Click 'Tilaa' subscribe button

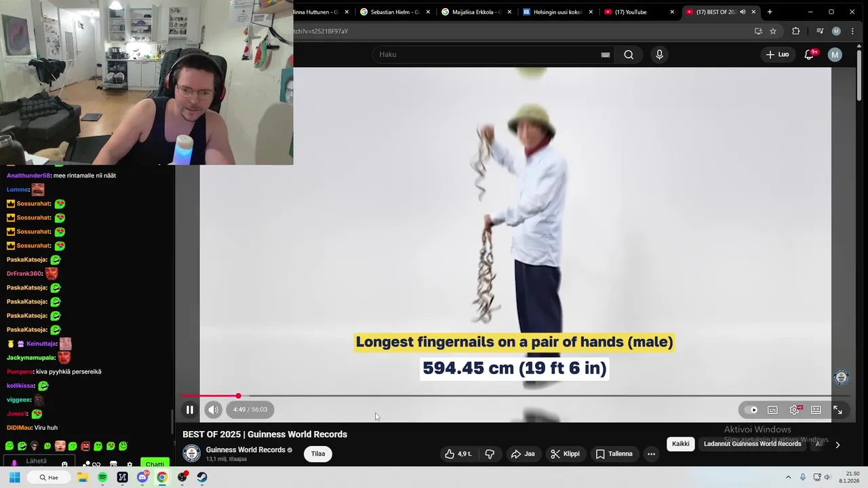point(318,454)
